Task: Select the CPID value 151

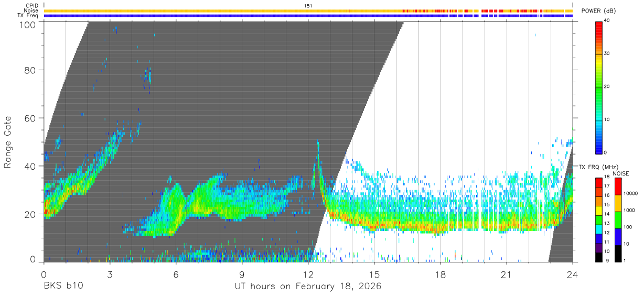Action: point(308,6)
